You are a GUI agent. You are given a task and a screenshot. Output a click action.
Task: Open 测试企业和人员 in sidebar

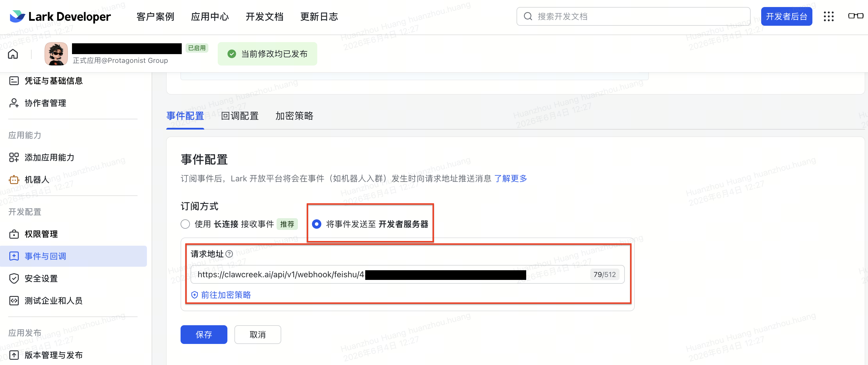(54, 301)
